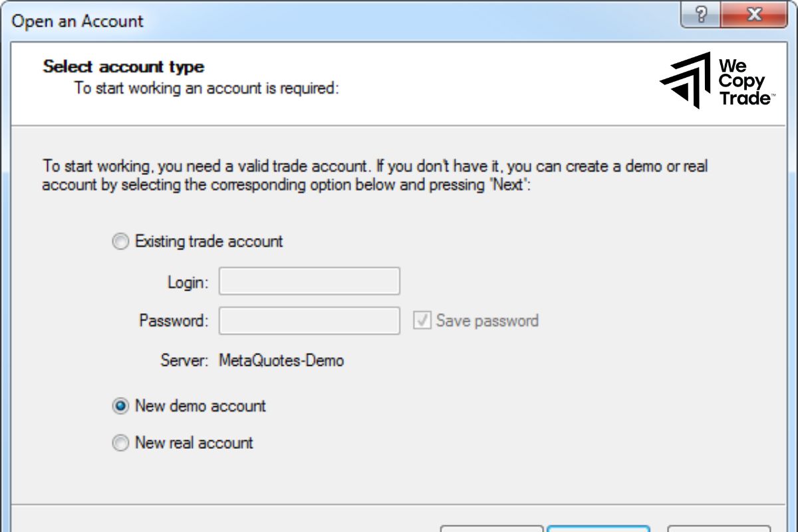Click the MetaQuotes-Demo server label
798x532 pixels.
(282, 360)
